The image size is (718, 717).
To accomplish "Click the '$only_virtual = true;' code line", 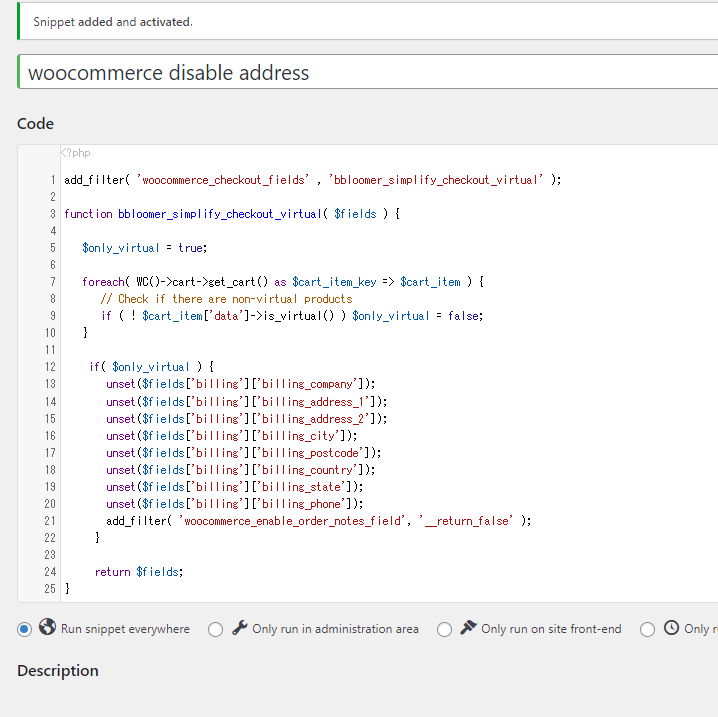I will (x=145, y=248).
